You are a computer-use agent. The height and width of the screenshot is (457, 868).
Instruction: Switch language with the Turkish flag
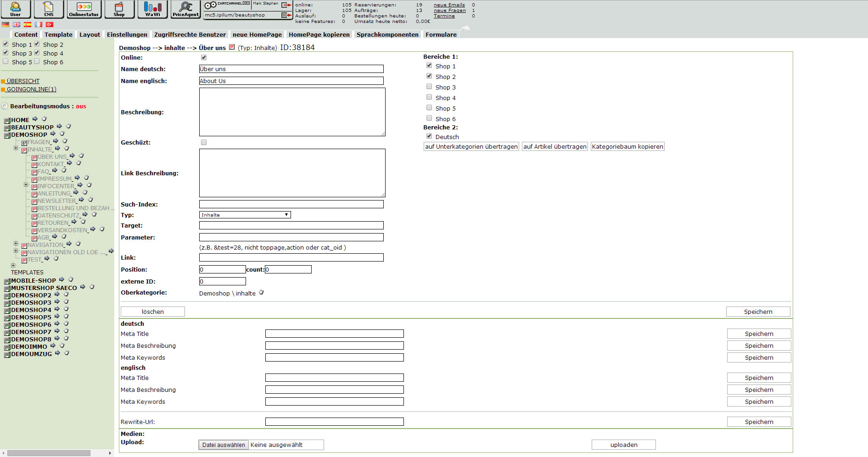[x=50, y=25]
